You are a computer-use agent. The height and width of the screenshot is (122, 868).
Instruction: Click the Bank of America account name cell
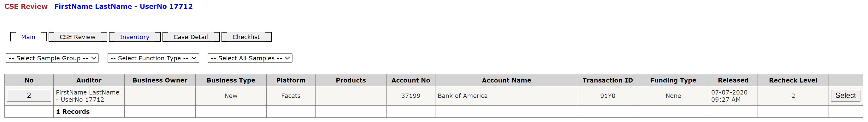pos(506,96)
